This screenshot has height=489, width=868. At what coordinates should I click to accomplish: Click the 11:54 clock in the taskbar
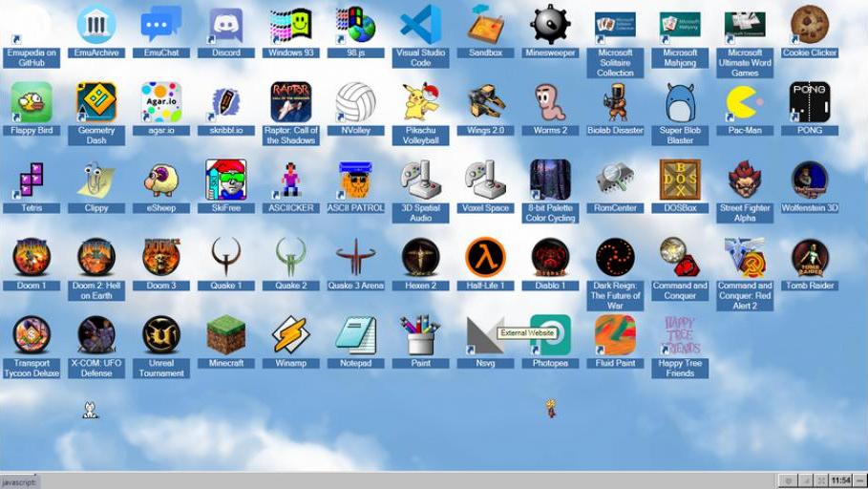(840, 480)
